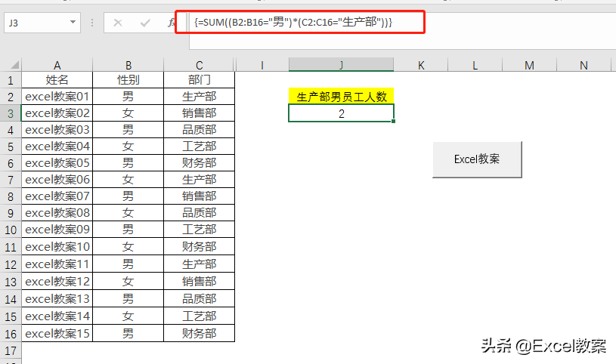Open the Name Box dropdown arrow
616x364 pixels.
[73, 23]
